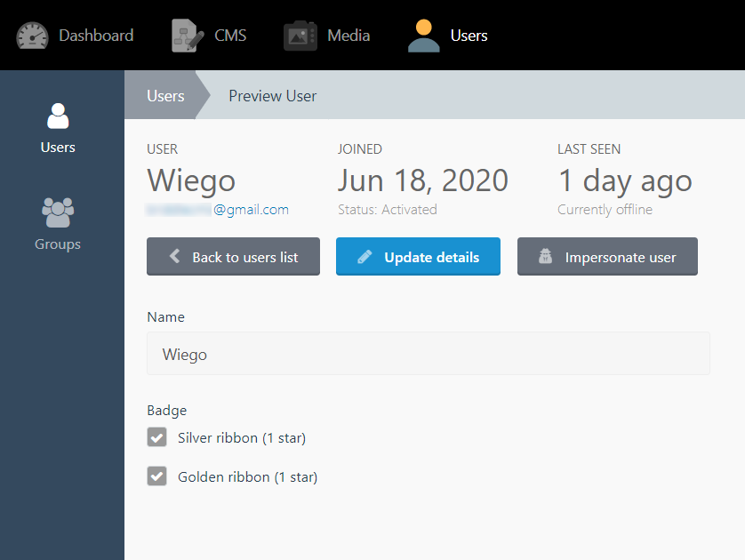The image size is (745, 560).
Task: Click Back to users list button
Action: pyautogui.click(x=233, y=257)
